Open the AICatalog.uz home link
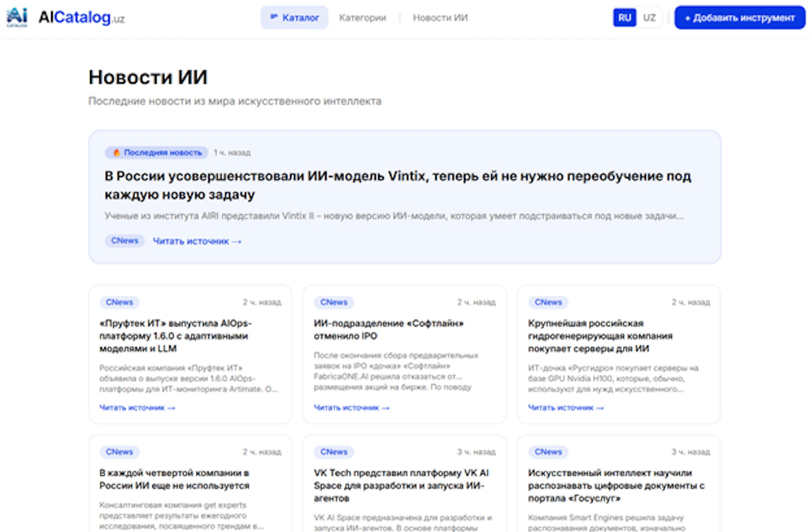810x532 pixels. tap(82, 18)
